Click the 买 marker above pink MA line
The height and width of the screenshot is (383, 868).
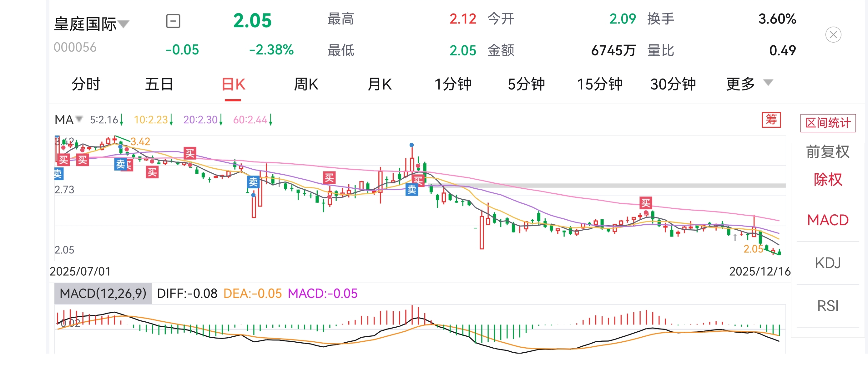(x=190, y=153)
